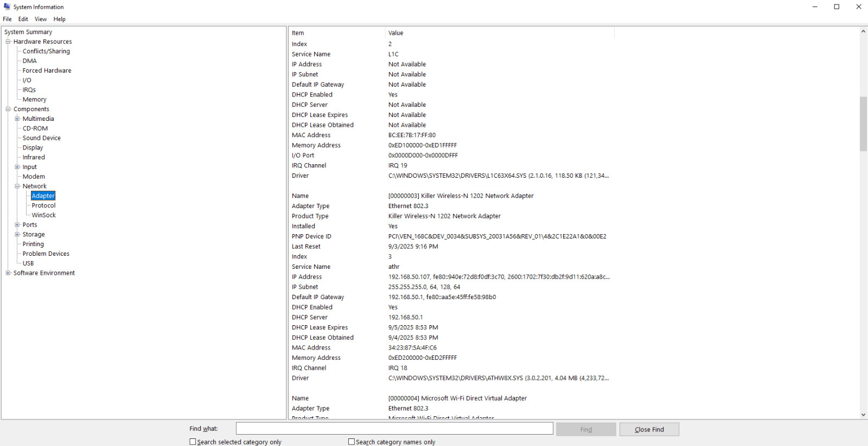Click the ATHW8X.SYS driver path value
This screenshot has height=446, width=868.
(x=499, y=378)
